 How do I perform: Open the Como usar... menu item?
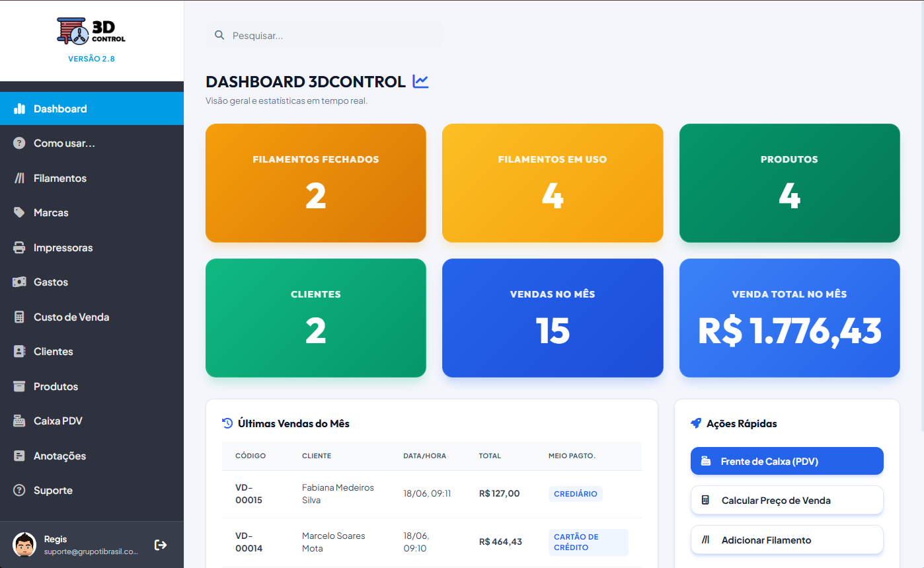point(92,143)
